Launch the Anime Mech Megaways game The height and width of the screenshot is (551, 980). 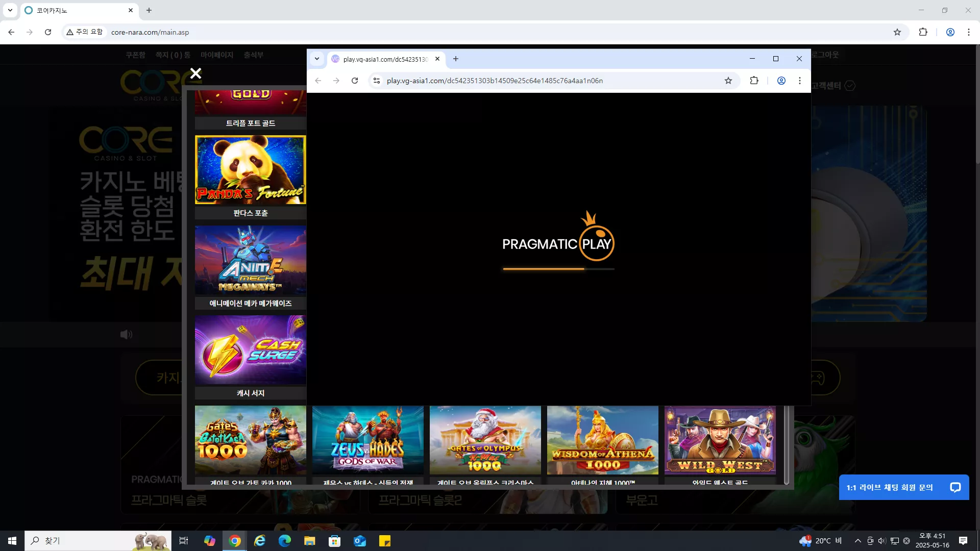[251, 260]
